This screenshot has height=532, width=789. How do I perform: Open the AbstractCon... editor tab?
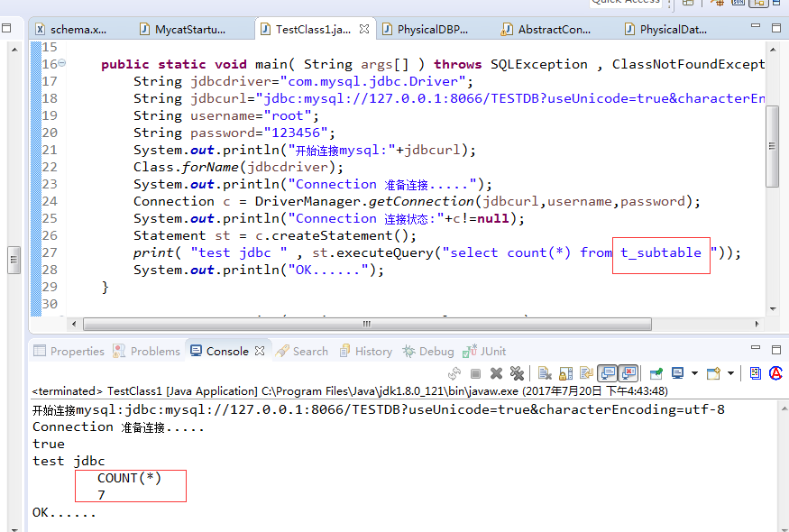(x=546, y=30)
